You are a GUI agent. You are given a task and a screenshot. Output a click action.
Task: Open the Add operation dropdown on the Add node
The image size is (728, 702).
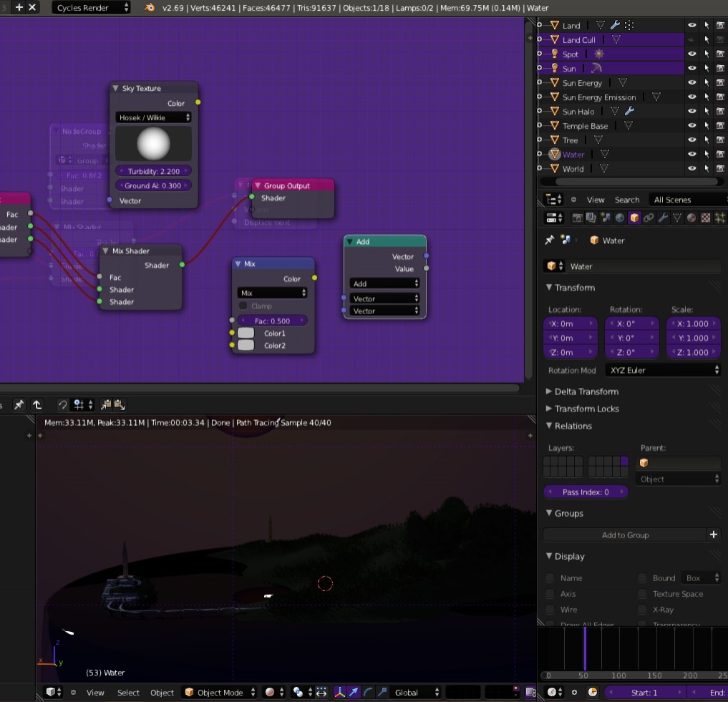click(384, 283)
